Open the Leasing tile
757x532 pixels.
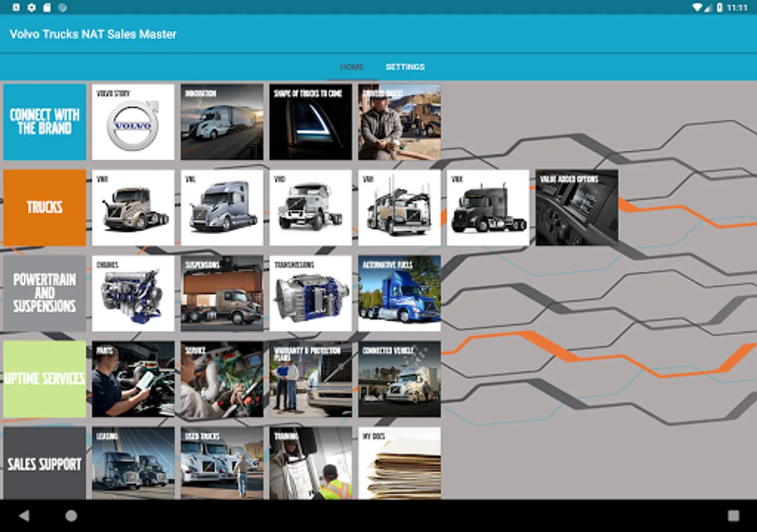point(133,463)
